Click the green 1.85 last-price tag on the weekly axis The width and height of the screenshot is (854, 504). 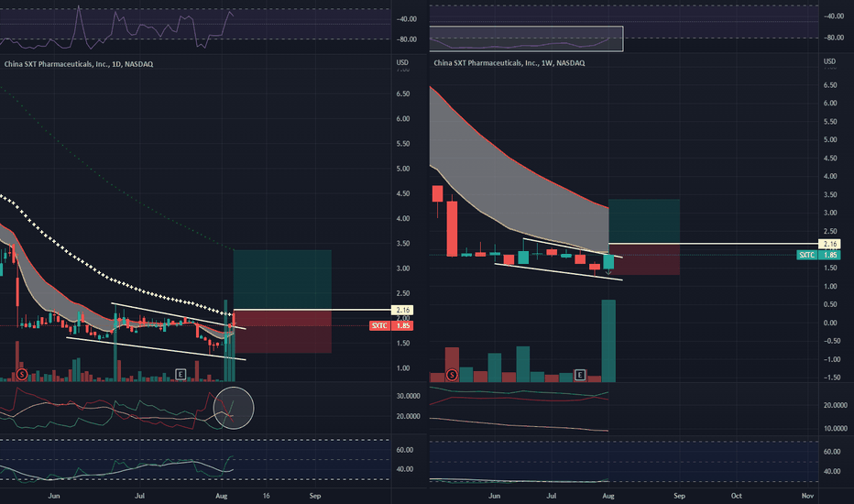(830, 255)
